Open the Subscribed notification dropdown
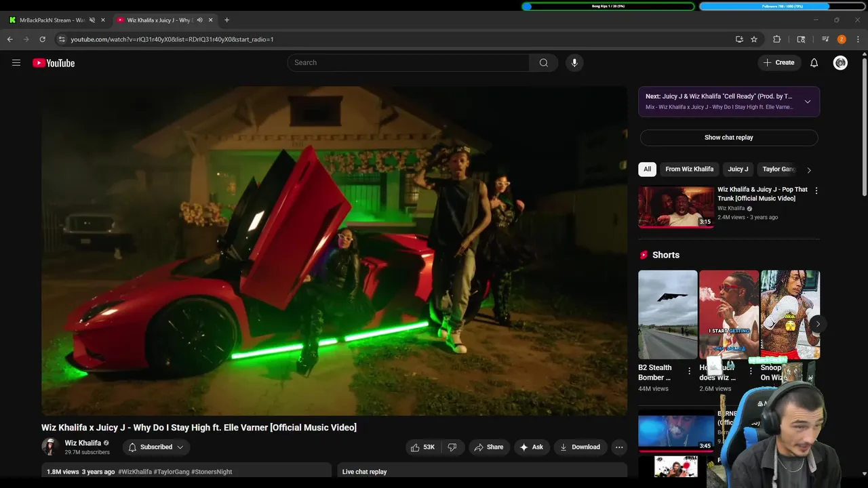Screen dimensions: 868x488 pyautogui.click(x=156, y=447)
